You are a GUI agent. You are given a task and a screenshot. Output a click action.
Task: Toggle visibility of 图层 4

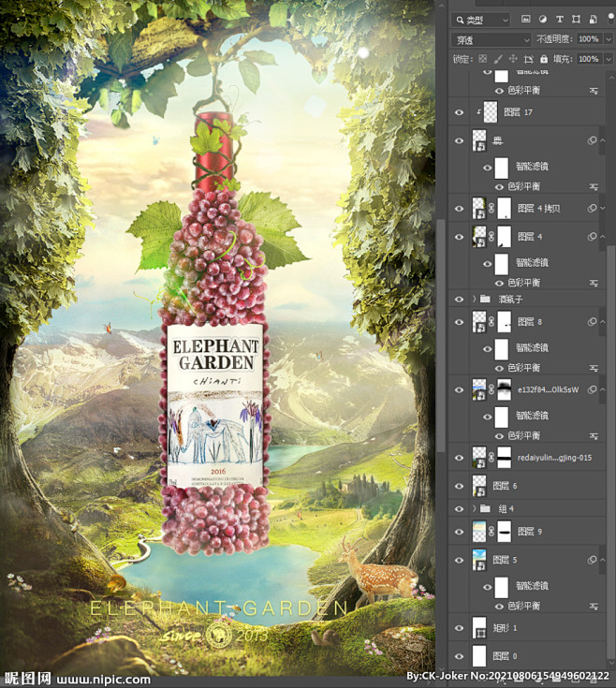(459, 237)
